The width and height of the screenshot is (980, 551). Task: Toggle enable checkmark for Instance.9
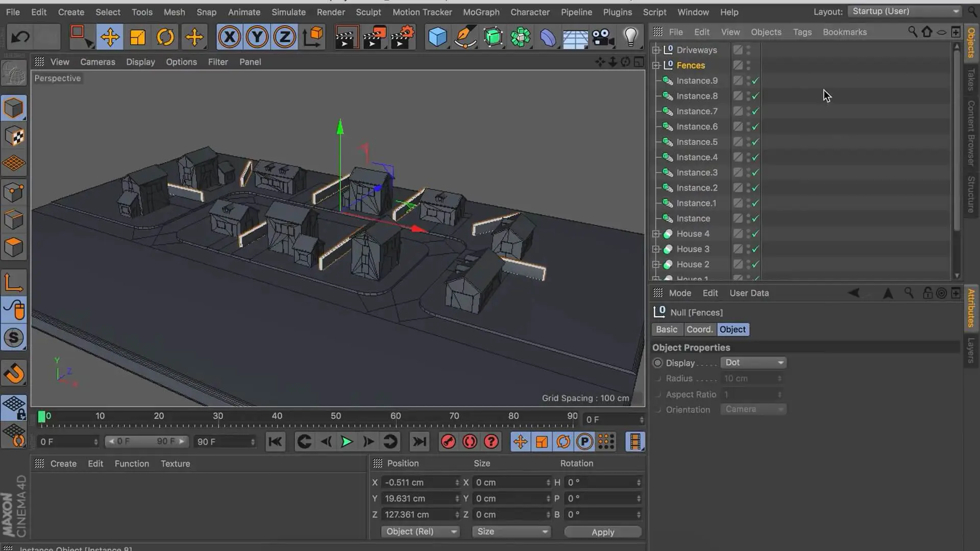tap(755, 81)
